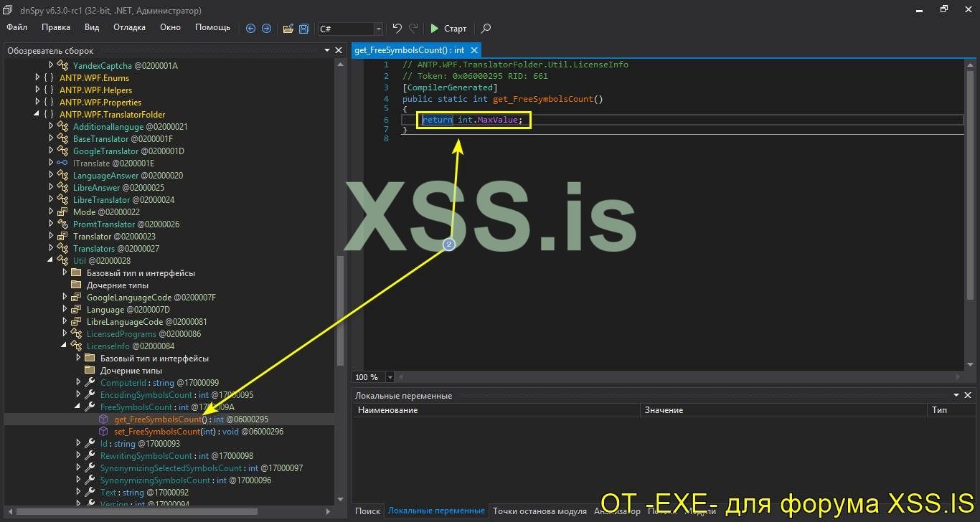Image resolution: width=980 pixels, height=522 pixels.
Task: Click the navigate forward arrow icon
Action: [x=266, y=29]
